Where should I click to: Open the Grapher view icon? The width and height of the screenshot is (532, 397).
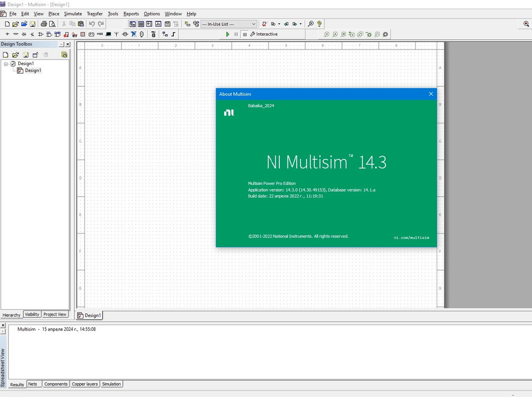click(158, 24)
